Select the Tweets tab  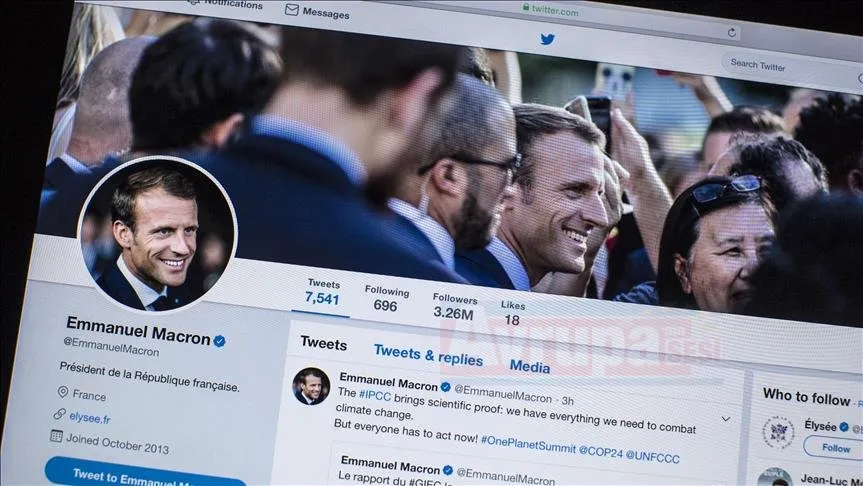coord(324,344)
